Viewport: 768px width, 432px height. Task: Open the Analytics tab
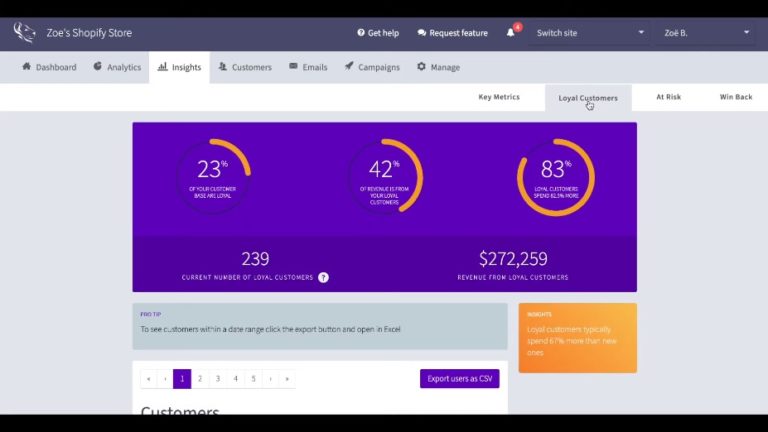point(117,67)
